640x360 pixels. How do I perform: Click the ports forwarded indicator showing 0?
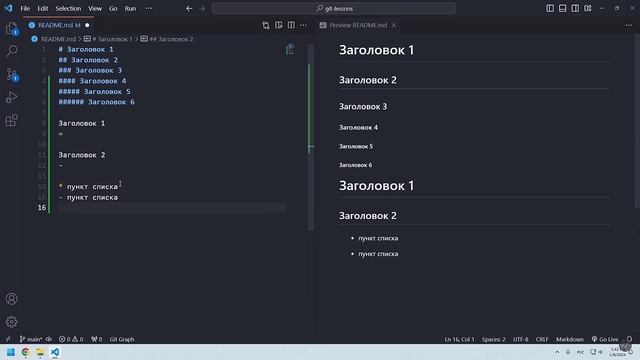[x=97, y=339]
